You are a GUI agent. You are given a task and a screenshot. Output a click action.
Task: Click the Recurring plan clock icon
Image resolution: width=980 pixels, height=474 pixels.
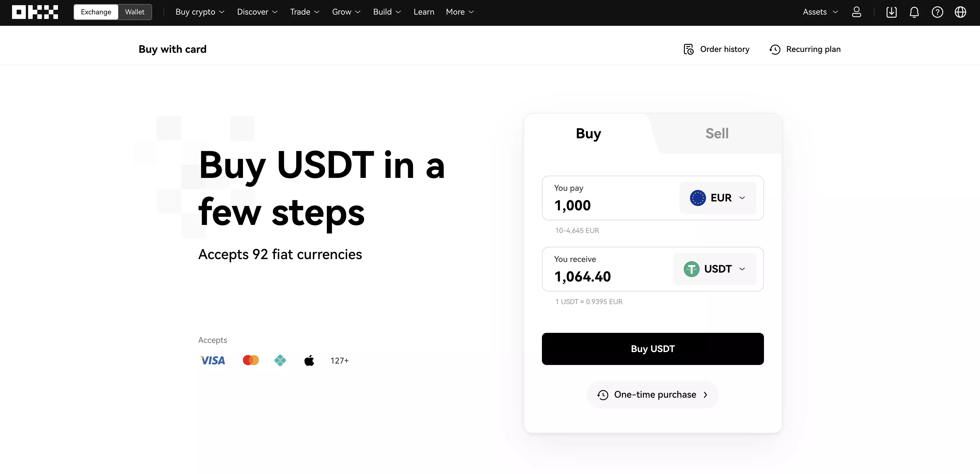tap(775, 49)
